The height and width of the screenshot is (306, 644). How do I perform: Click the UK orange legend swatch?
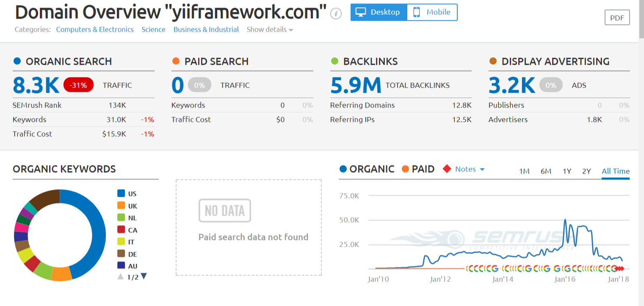[x=121, y=206]
